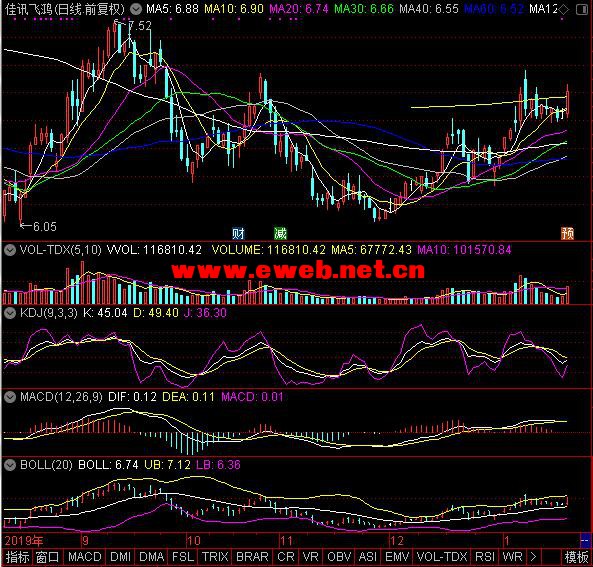
Task: Switch to the DMI indicator
Action: [121, 557]
